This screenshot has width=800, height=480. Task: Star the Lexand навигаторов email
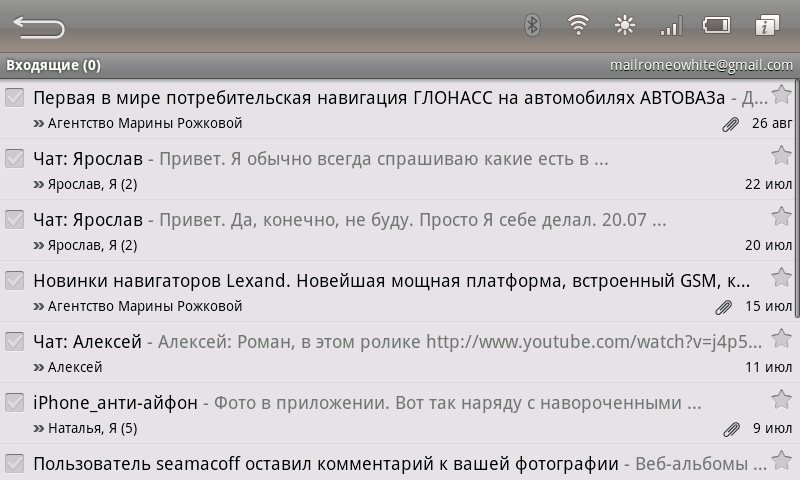coord(781,277)
